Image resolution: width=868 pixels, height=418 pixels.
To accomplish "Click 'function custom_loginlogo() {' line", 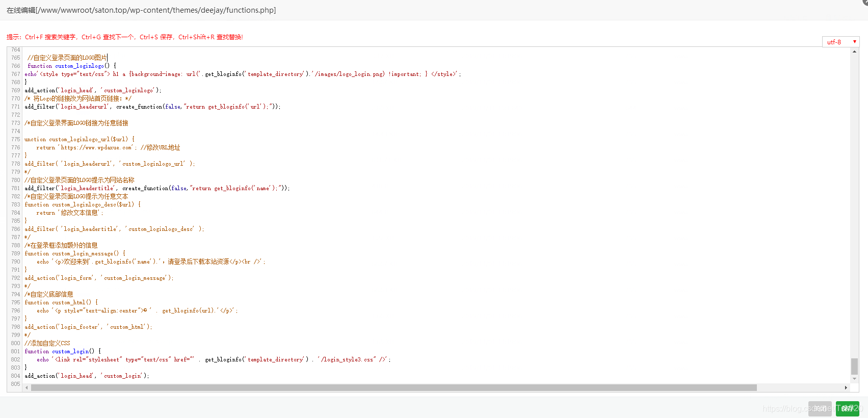I will pyautogui.click(x=72, y=66).
